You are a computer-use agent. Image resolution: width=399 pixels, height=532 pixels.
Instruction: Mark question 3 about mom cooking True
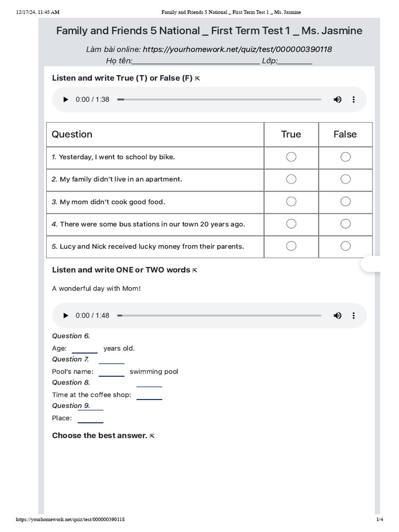(x=291, y=202)
